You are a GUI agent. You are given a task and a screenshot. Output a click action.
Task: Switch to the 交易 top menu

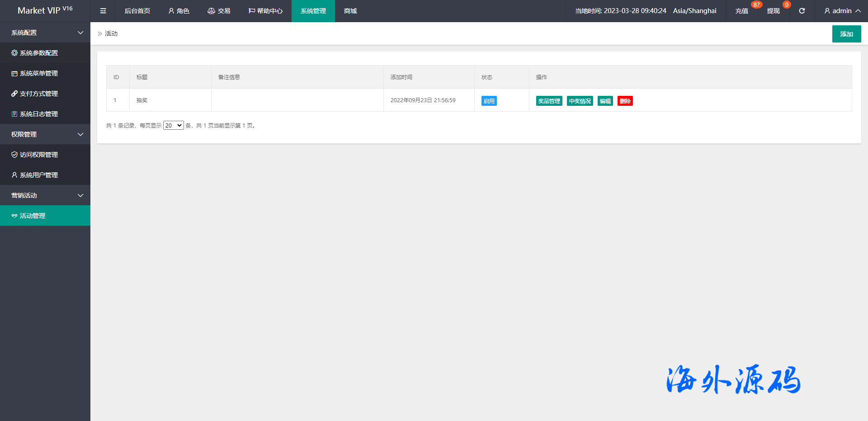(x=219, y=11)
